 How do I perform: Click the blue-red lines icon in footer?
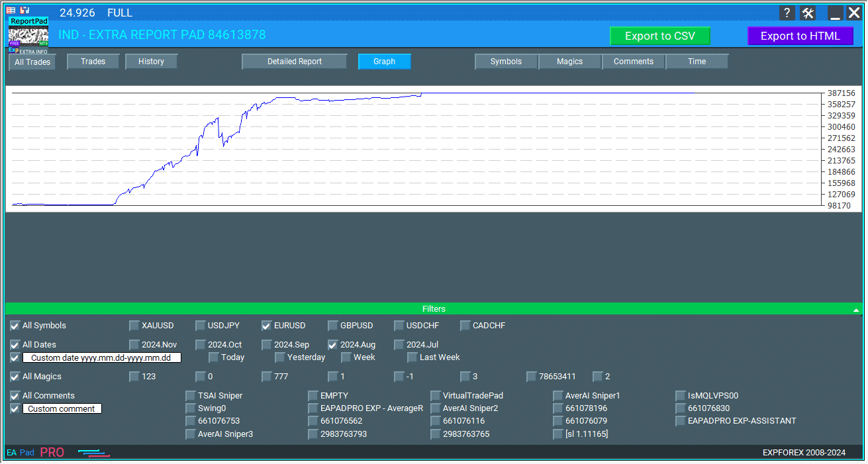point(93,453)
